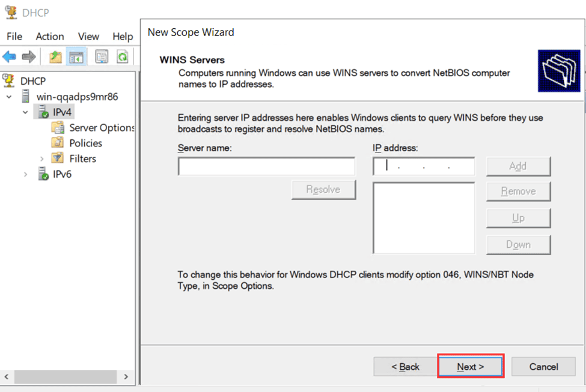The width and height of the screenshot is (586, 392).
Task: Click the Resolve button
Action: [x=323, y=189]
